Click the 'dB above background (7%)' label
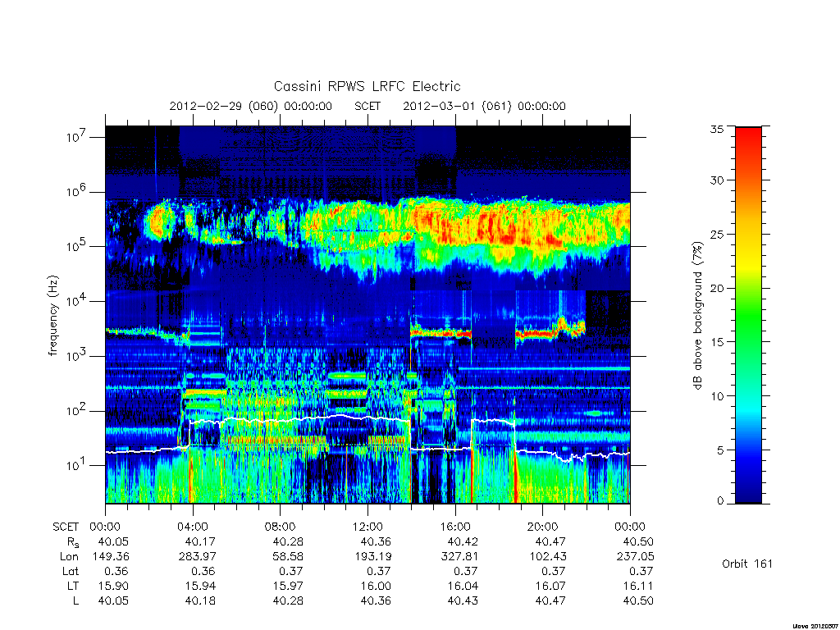The width and height of the screenshot is (840, 630). pyautogui.click(x=697, y=316)
